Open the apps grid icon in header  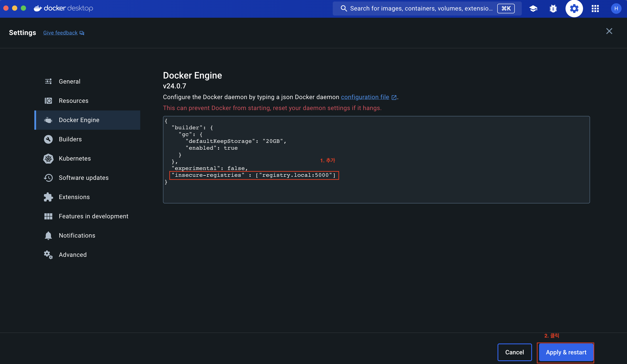point(595,9)
